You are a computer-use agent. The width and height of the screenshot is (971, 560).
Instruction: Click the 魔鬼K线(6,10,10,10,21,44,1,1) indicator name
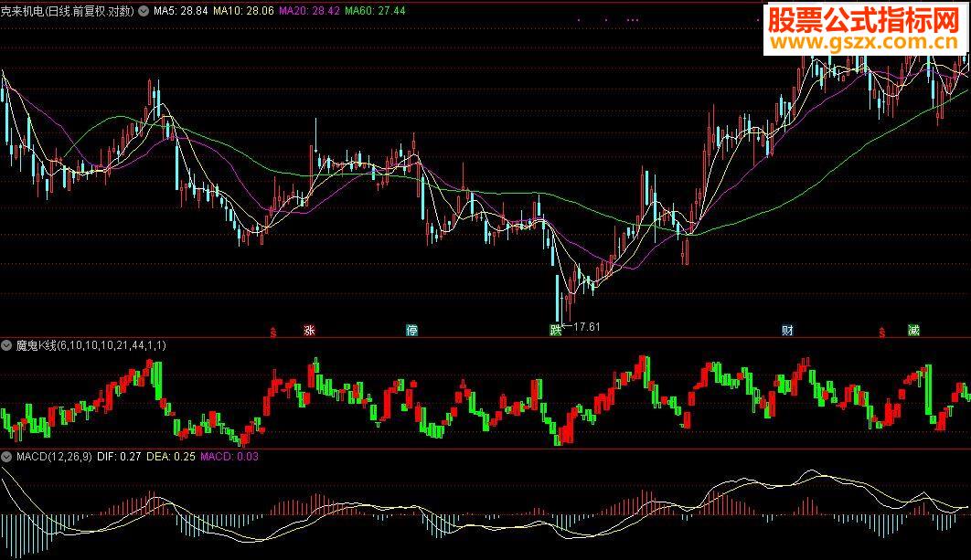[x=91, y=345]
